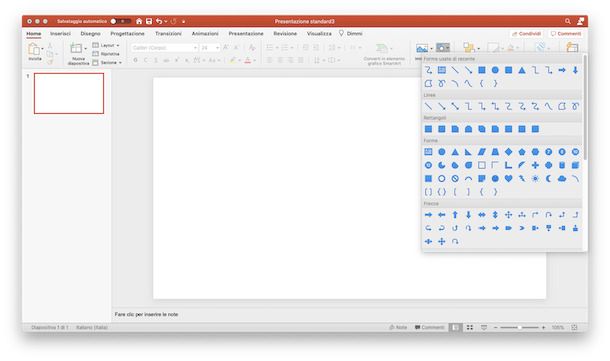Click the Home icon in title bar
Image resolution: width=610 pixels, height=361 pixels.
point(139,21)
